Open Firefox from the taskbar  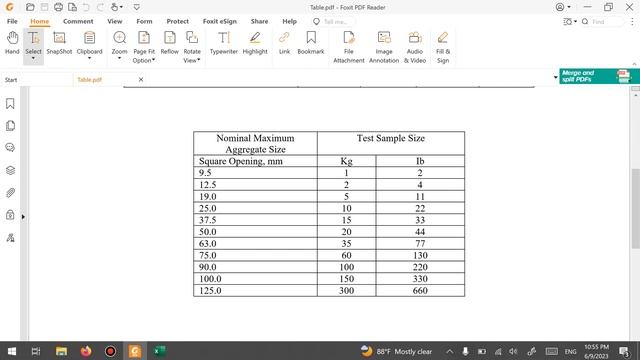(x=86, y=351)
